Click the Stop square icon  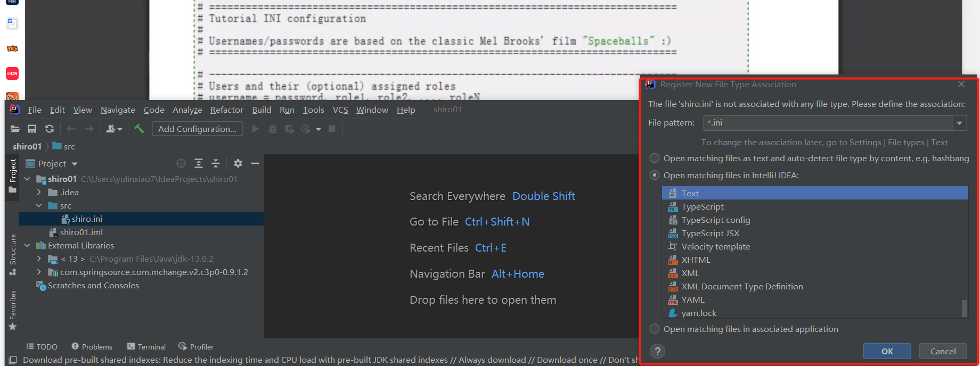[x=332, y=129]
